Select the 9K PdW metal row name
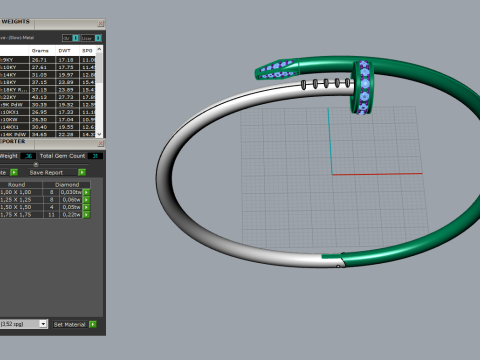 pos(12,105)
